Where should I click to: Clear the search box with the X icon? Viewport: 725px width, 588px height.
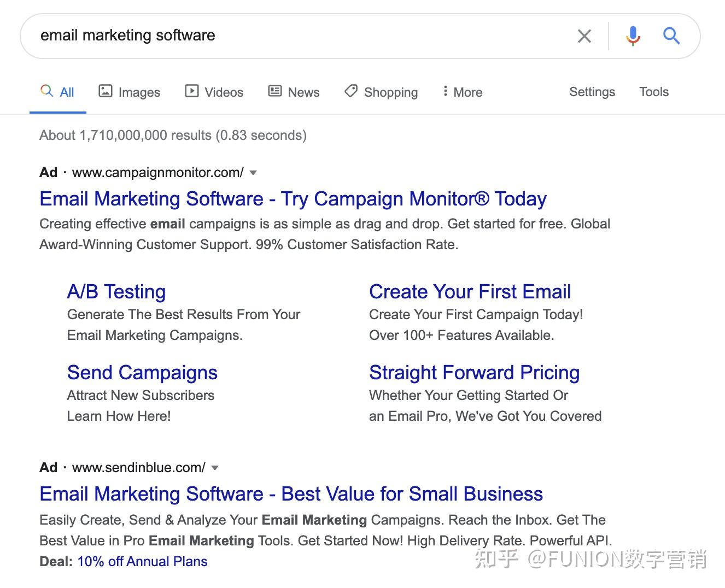[584, 36]
